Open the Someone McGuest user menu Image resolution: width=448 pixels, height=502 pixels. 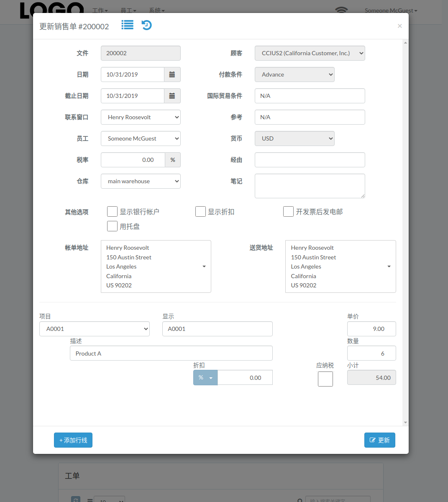[391, 10]
